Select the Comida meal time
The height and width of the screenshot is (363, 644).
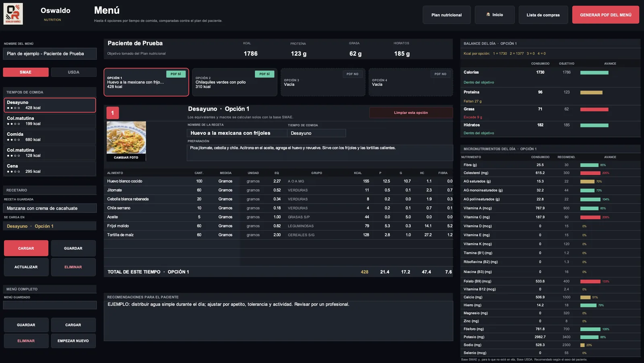50,137
